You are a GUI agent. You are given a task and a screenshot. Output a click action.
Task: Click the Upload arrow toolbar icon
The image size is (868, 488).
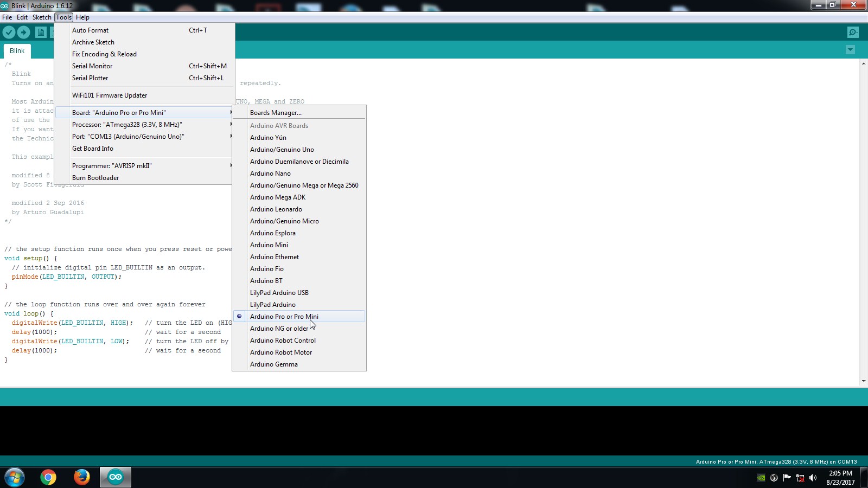(23, 33)
